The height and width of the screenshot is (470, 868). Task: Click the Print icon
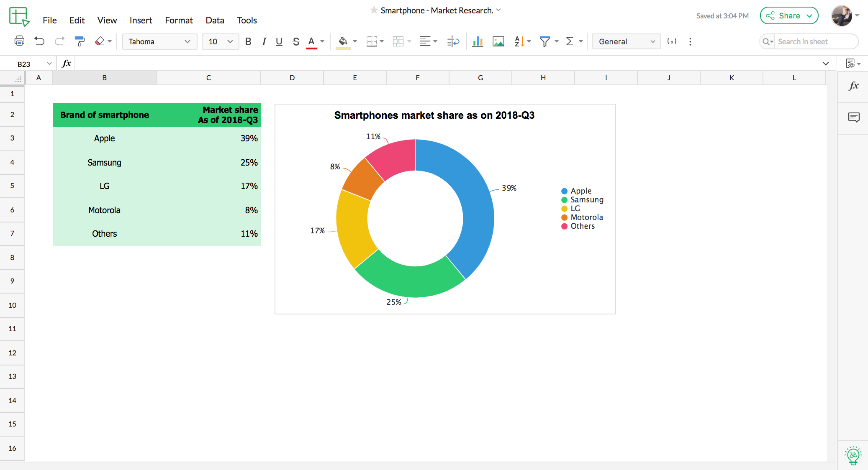point(19,42)
